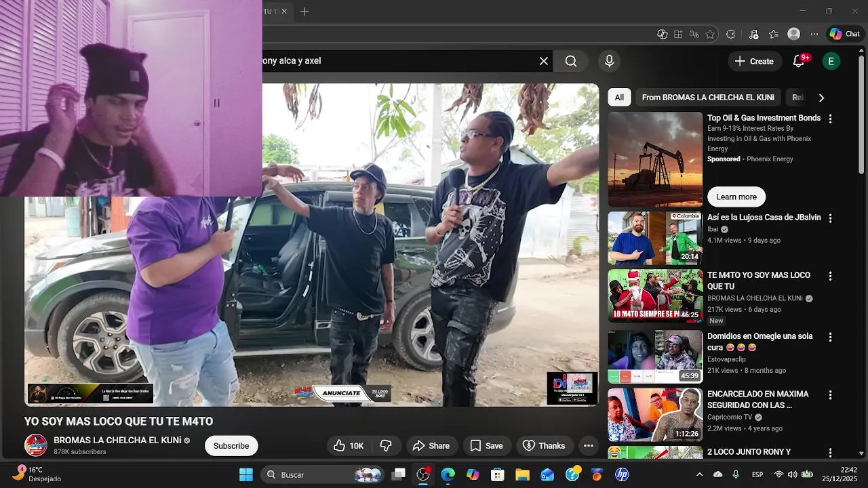Like the video with thumbs up
The image size is (868, 488).
point(349,445)
